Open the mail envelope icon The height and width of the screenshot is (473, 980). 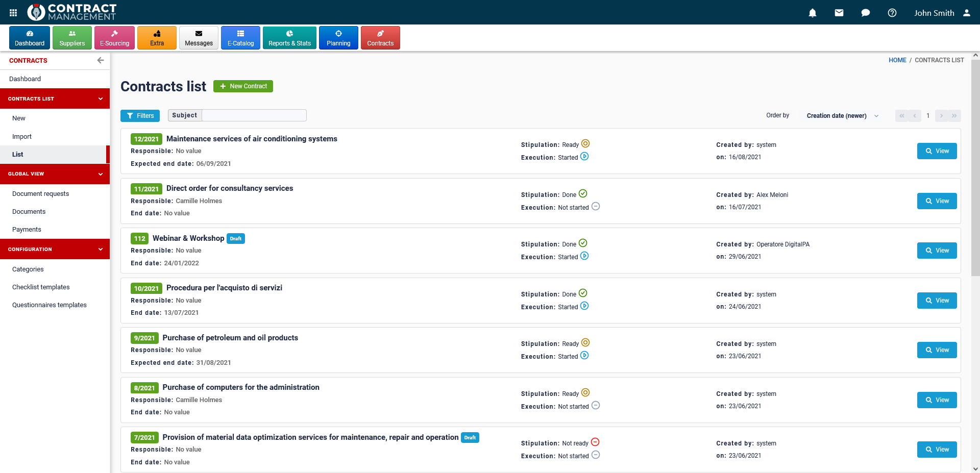839,13
